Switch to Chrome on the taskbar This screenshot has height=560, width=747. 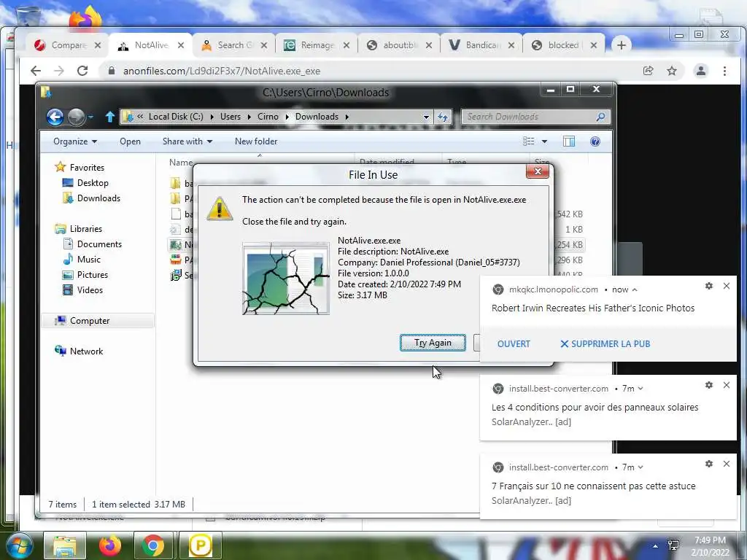(x=153, y=545)
